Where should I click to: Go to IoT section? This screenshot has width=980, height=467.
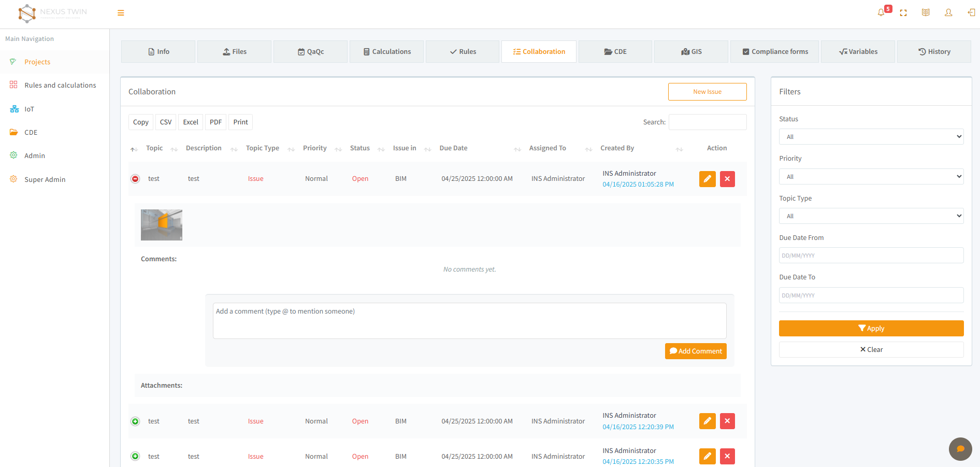[x=29, y=109]
